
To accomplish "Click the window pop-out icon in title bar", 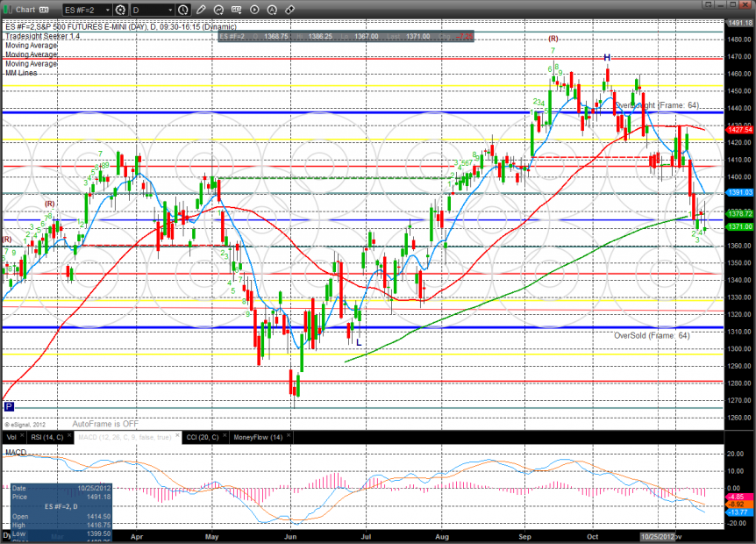I will [709, 4].
